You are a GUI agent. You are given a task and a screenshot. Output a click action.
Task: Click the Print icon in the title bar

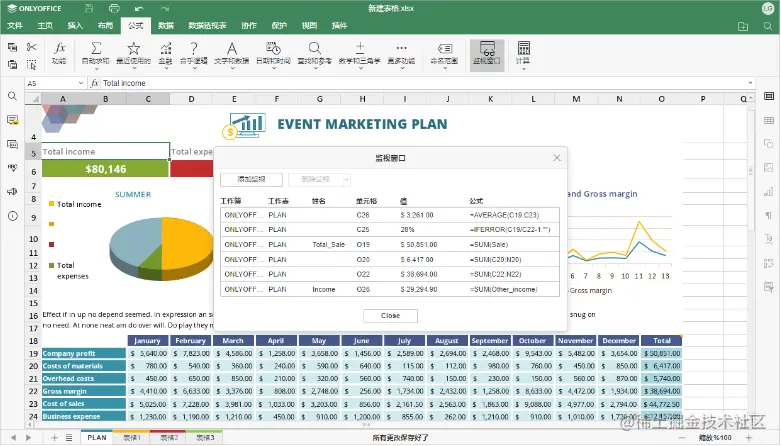[114, 8]
